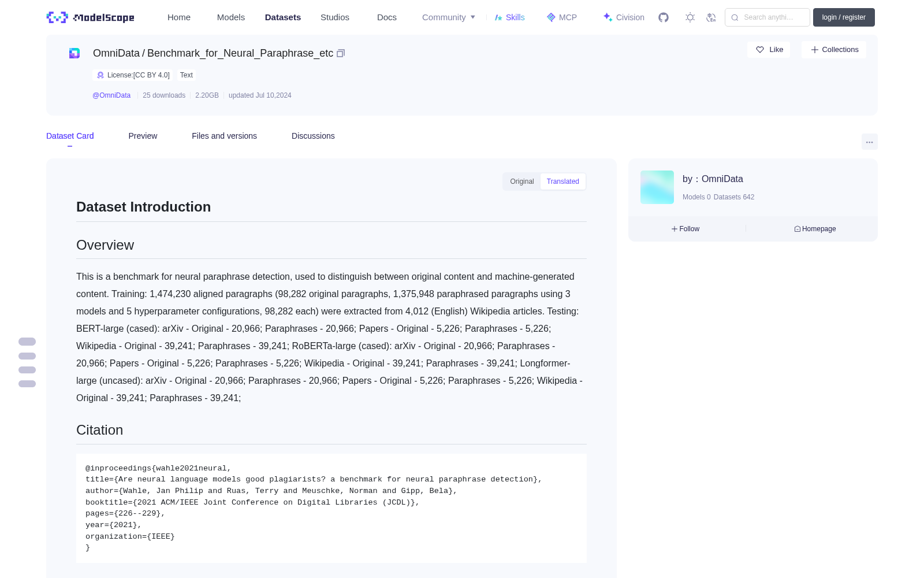Click the last outline marker in left sidebar

pyautogui.click(x=27, y=384)
